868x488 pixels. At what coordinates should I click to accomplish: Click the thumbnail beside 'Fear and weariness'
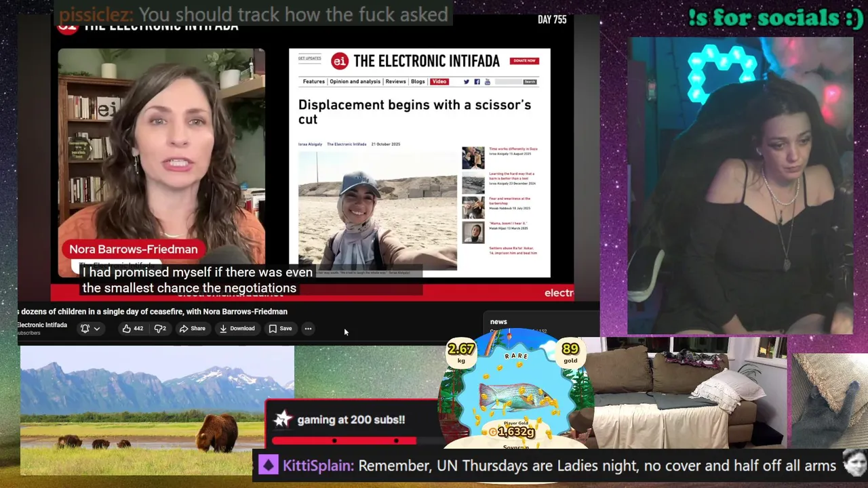(x=473, y=207)
